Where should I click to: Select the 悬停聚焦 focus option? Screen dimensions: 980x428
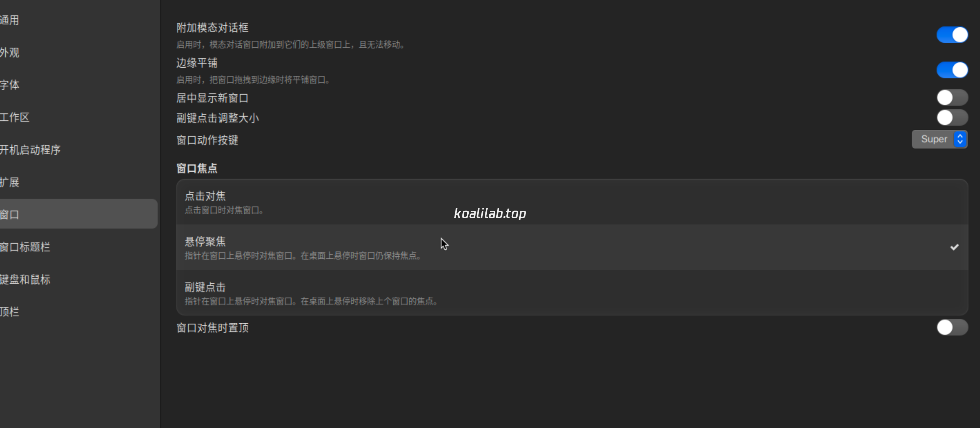(x=572, y=247)
